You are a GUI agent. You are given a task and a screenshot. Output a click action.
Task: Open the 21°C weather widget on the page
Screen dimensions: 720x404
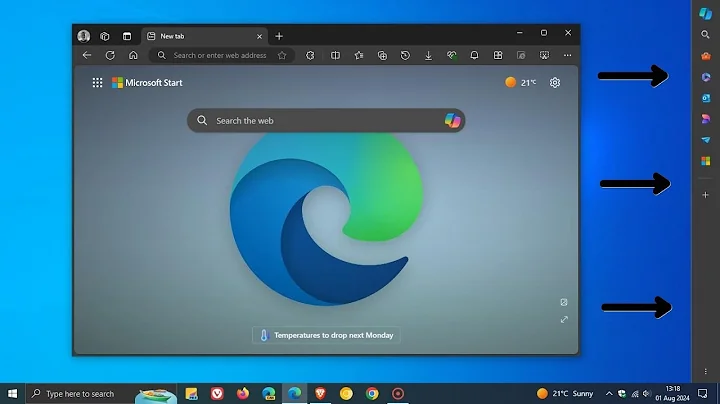521,83
